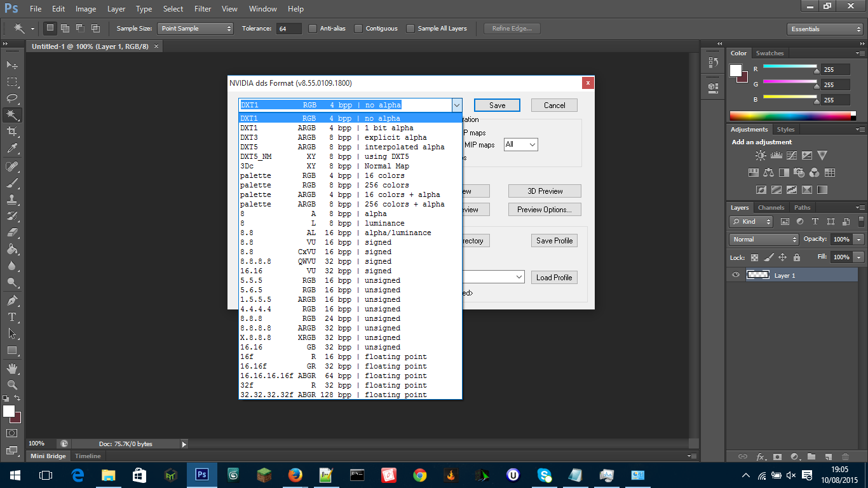Viewport: 868px width, 488px height.
Task: Select the Hand tool
Action: 12,369
